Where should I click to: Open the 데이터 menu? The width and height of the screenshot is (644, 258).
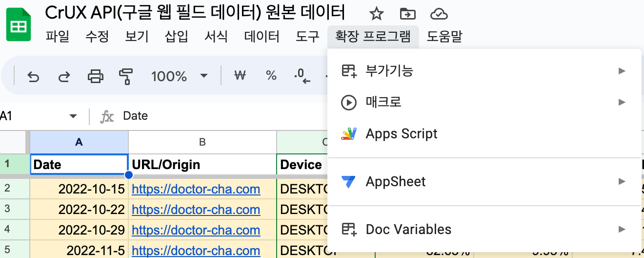pos(262,36)
